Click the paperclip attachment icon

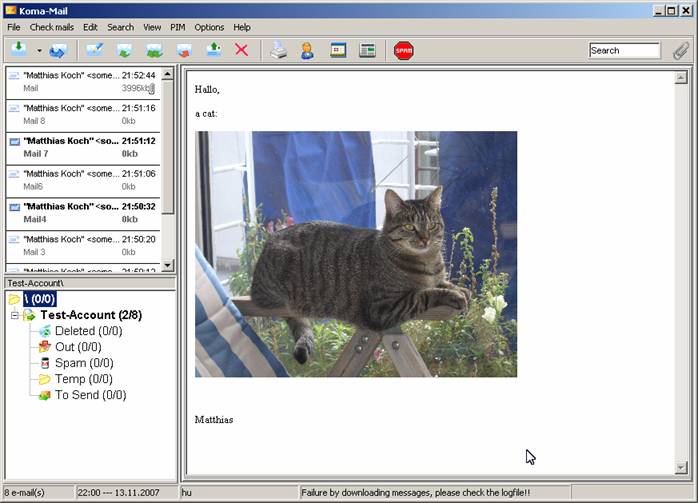point(681,51)
